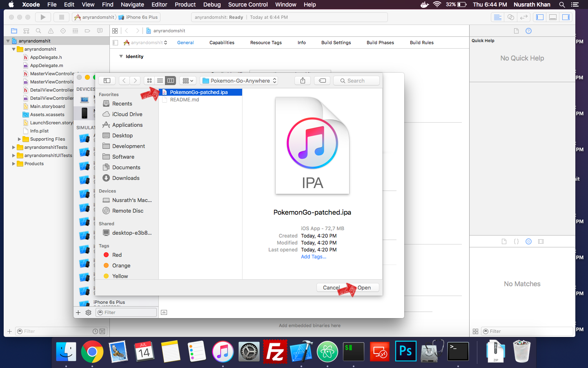588x368 pixels.
Task: Collapse the Identity section triangle
Action: (121, 56)
